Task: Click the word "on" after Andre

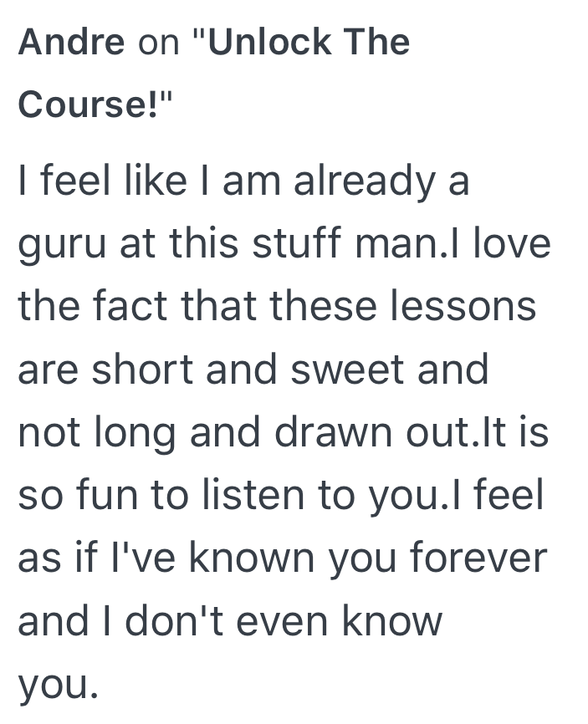Action: 158,43
